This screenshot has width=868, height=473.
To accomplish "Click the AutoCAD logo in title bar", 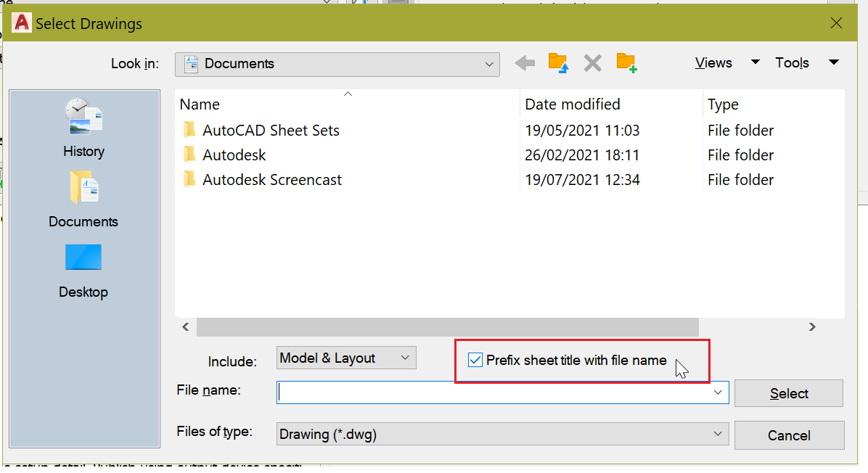I will pyautogui.click(x=22, y=23).
